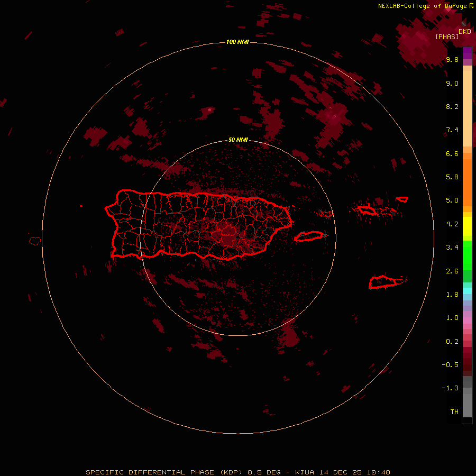Select the 3.4 scale label
The width and height of the screenshot is (476, 476).
(452, 248)
